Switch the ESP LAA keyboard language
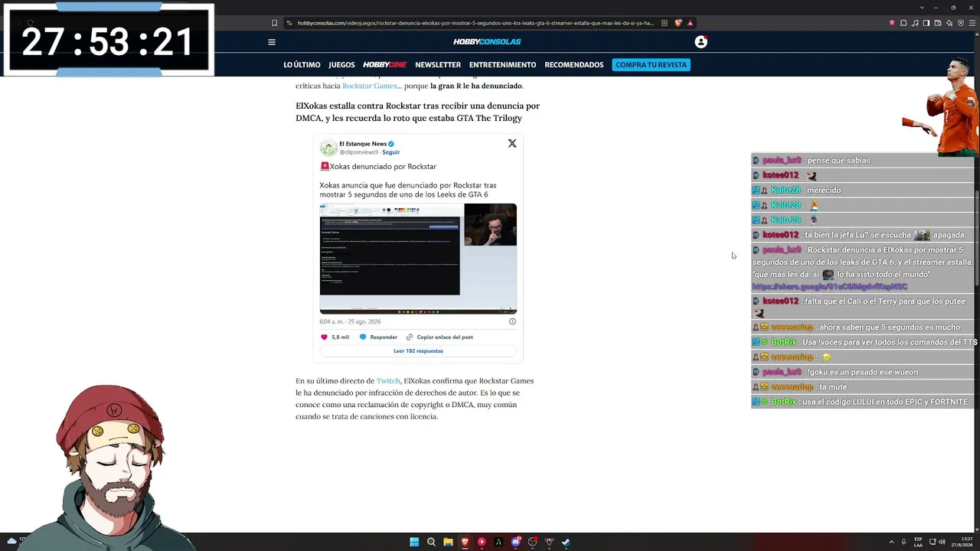 pos(918,542)
